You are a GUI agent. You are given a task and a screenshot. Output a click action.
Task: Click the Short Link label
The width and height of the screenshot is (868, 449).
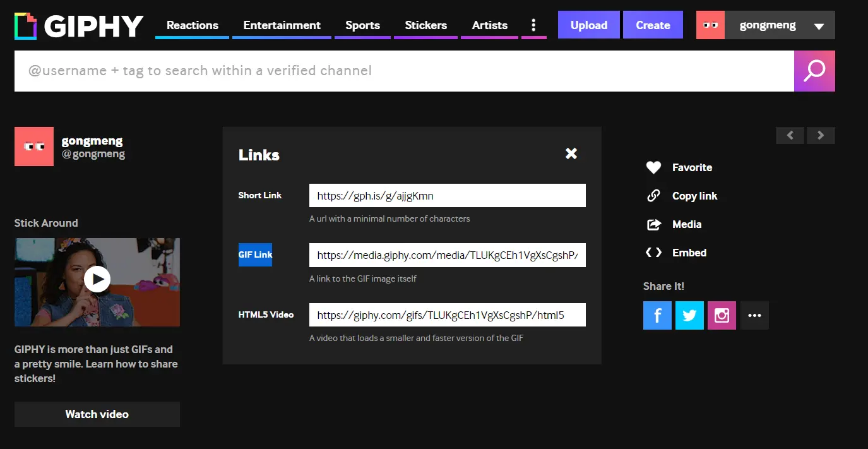click(x=260, y=195)
